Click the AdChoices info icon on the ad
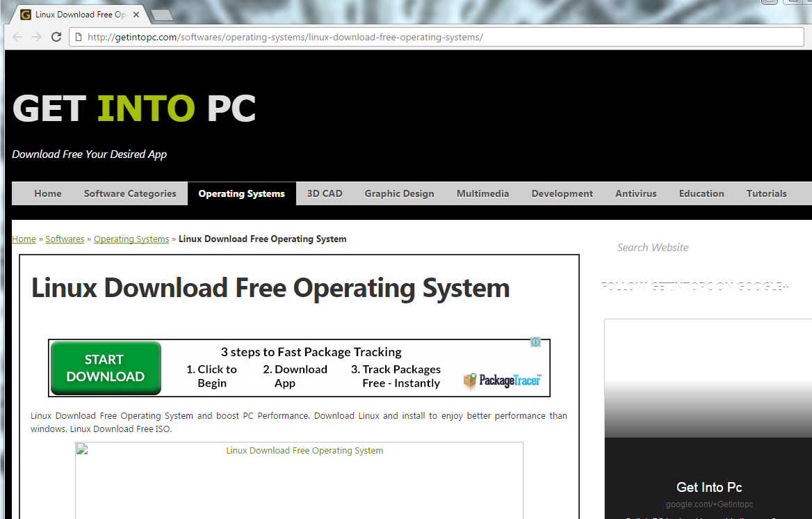 (x=535, y=342)
